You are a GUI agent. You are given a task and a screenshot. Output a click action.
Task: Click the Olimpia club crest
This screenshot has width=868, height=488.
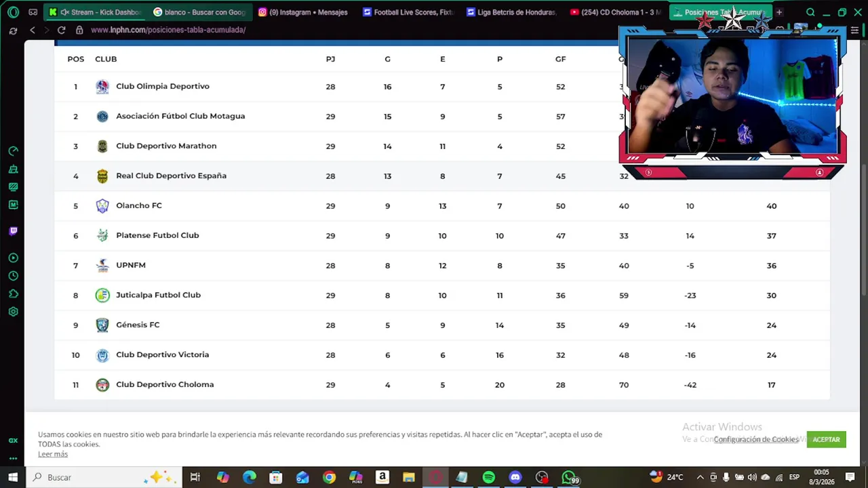click(102, 86)
